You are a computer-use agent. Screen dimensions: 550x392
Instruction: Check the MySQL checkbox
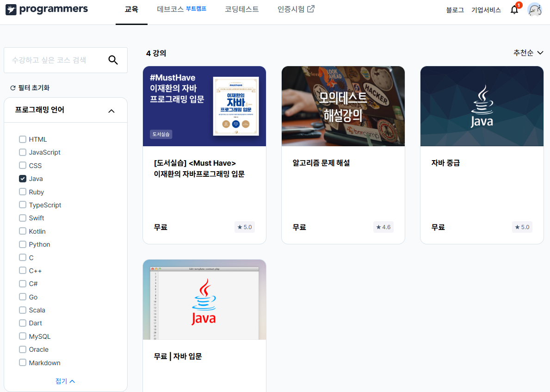[23, 336]
